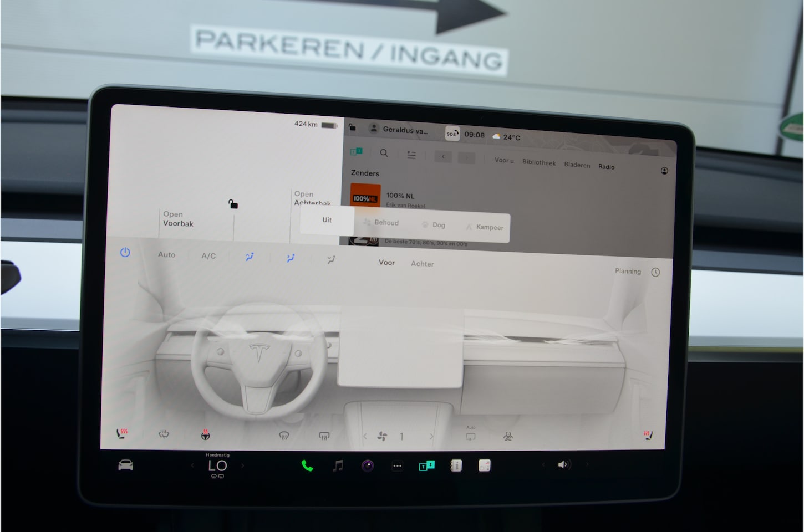The height and width of the screenshot is (532, 804).
Task: Select Dog mode
Action: tap(433, 225)
